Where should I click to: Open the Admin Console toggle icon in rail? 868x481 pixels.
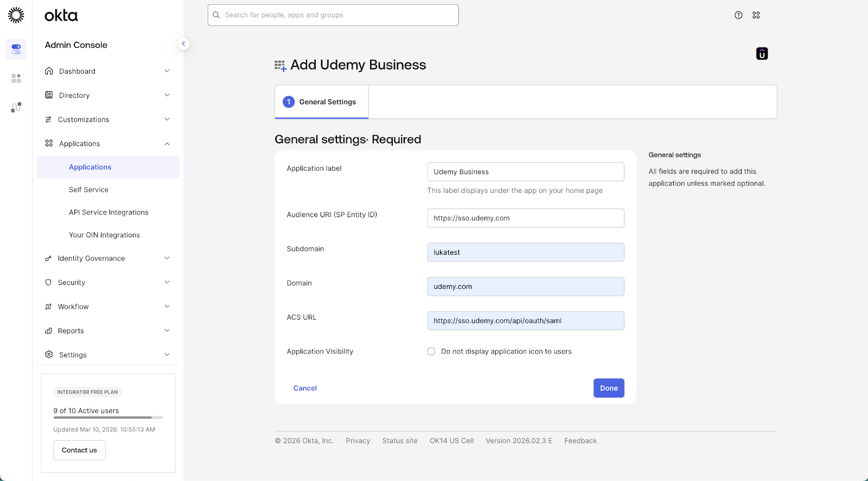tap(16, 49)
